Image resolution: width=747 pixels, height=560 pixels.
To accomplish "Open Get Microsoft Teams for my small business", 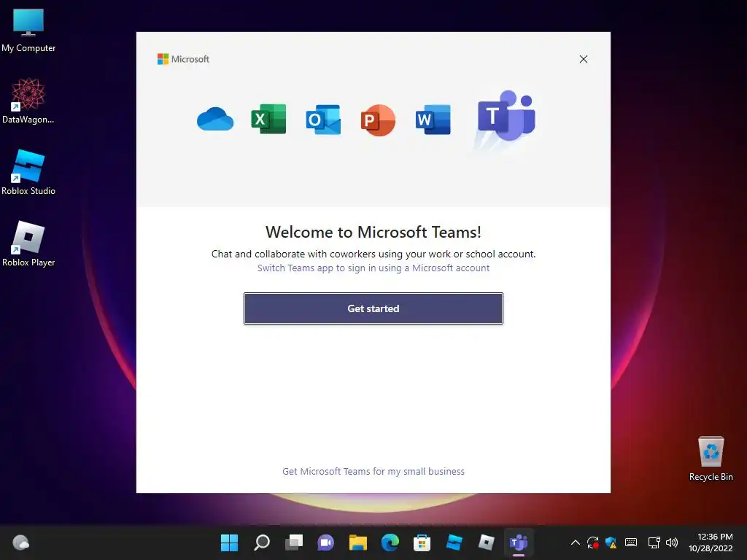I will tap(373, 472).
